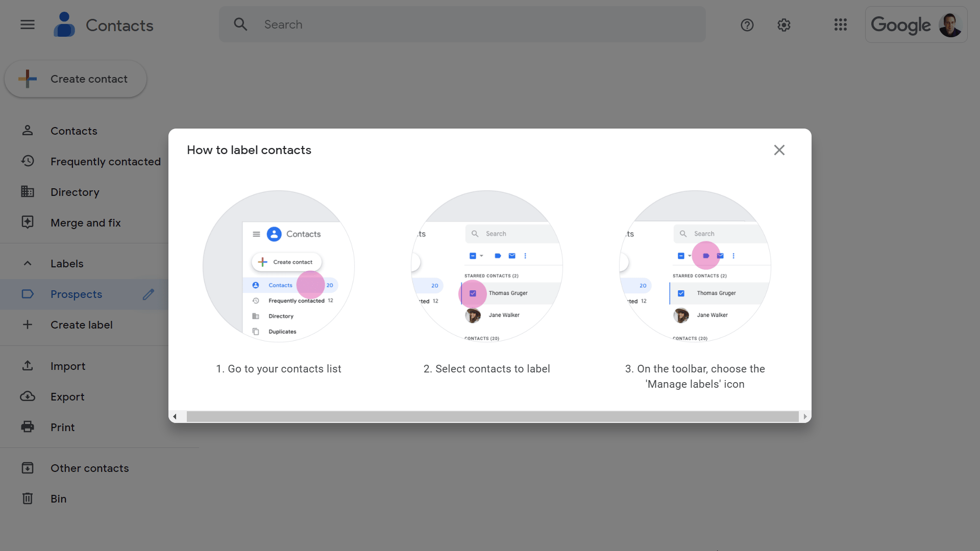Click the Print printer icon

28,427
